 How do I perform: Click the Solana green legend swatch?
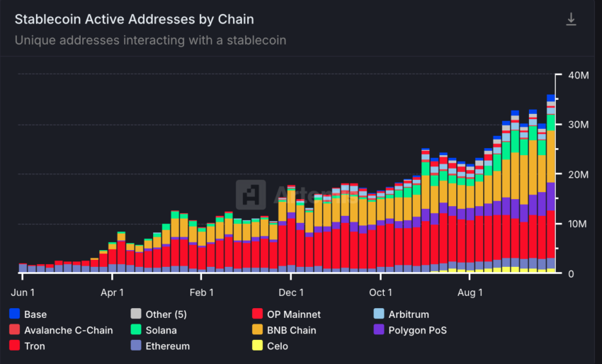coord(136,330)
